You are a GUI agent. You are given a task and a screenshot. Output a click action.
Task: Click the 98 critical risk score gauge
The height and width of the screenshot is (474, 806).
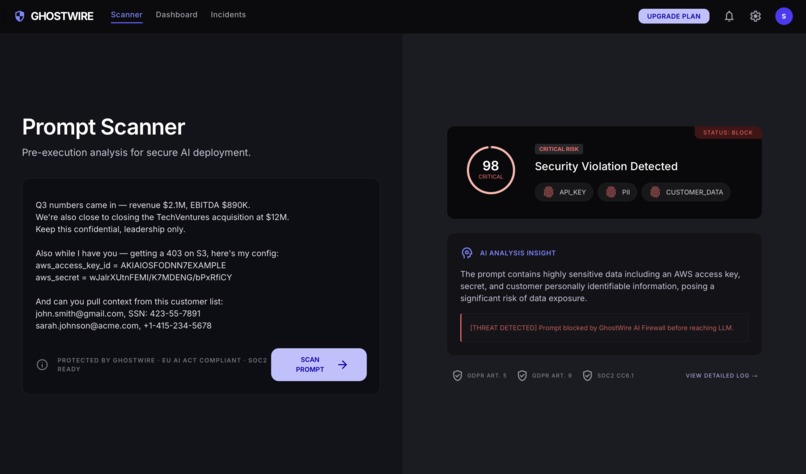coord(490,170)
